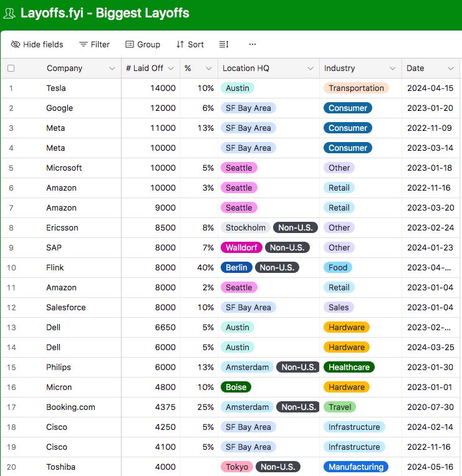Click the Hide fields button
The height and width of the screenshot is (476, 462).
coord(37,44)
